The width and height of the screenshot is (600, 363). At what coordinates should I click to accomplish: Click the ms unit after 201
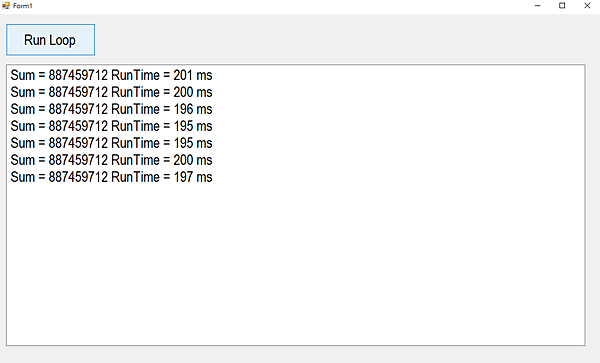tap(204, 75)
